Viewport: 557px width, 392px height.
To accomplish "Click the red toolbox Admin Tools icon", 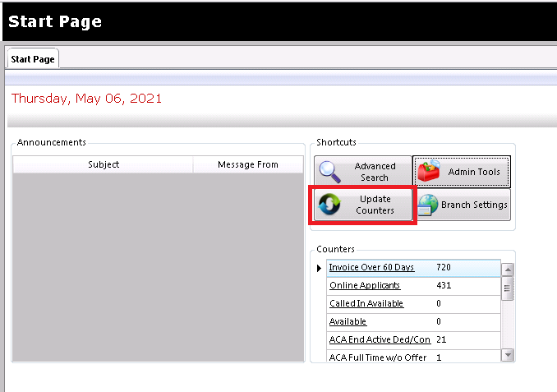I will 429,171.
